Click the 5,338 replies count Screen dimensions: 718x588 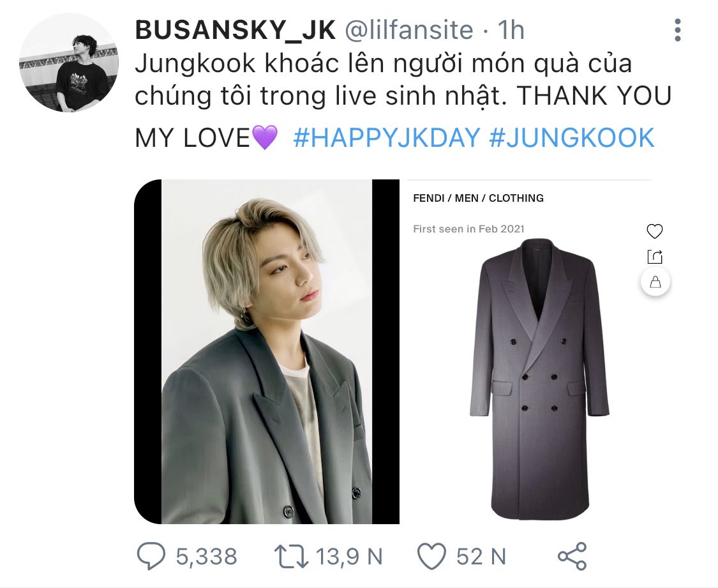[x=207, y=557]
